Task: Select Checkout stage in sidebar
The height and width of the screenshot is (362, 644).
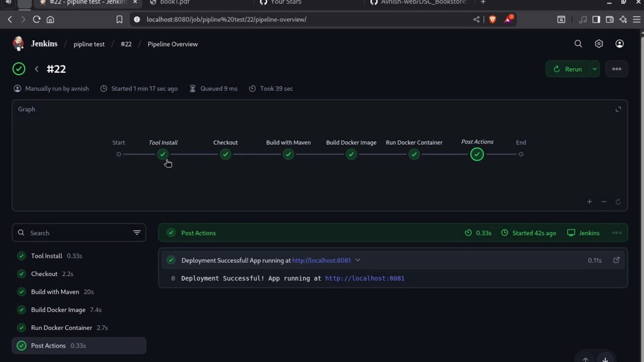Action: (x=79, y=274)
